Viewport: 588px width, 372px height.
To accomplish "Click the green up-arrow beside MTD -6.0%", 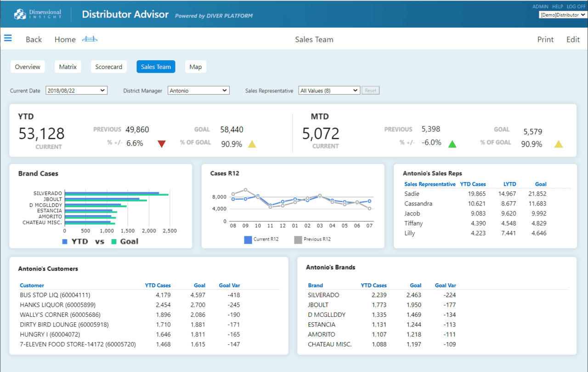I will pyautogui.click(x=452, y=143).
